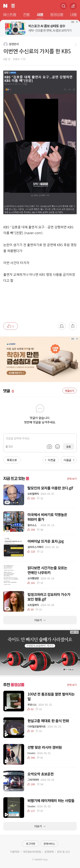Open the post options kebab menu

(x=76, y=45)
